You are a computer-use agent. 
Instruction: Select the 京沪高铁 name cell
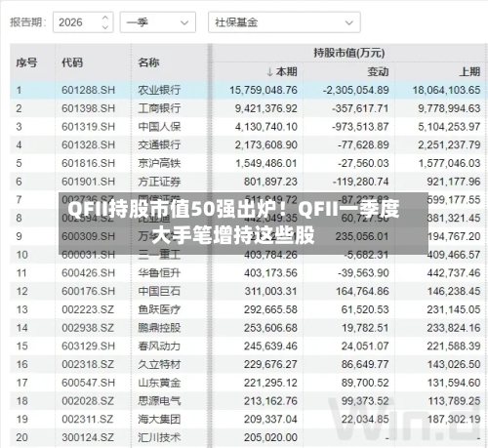click(159, 163)
